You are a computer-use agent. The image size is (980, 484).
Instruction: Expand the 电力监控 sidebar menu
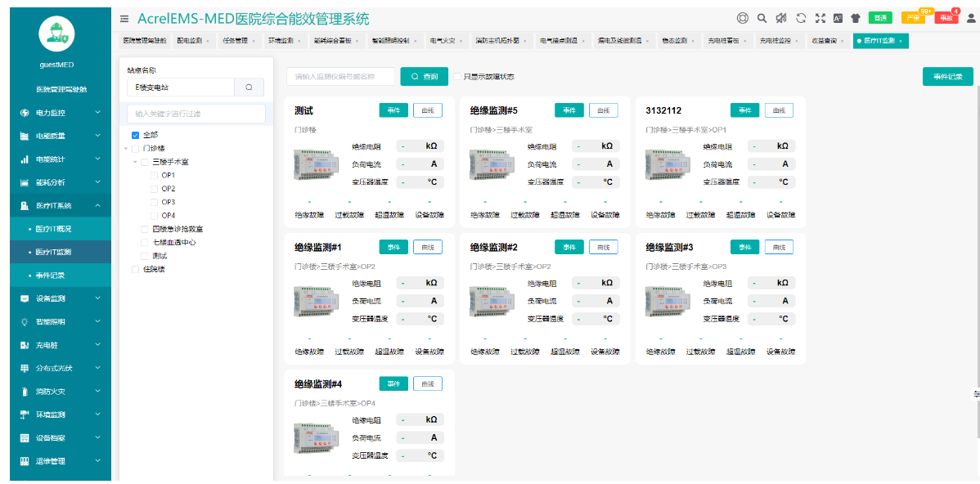coord(56,113)
